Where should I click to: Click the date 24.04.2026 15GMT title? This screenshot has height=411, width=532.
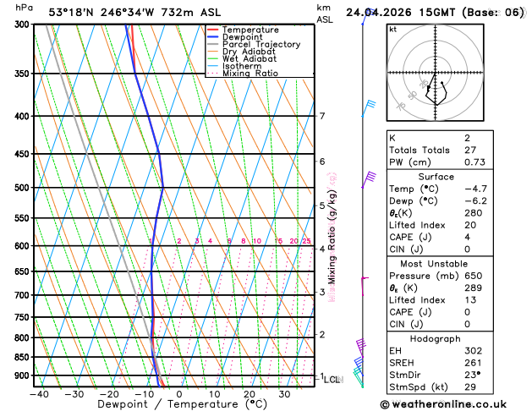click(x=435, y=13)
